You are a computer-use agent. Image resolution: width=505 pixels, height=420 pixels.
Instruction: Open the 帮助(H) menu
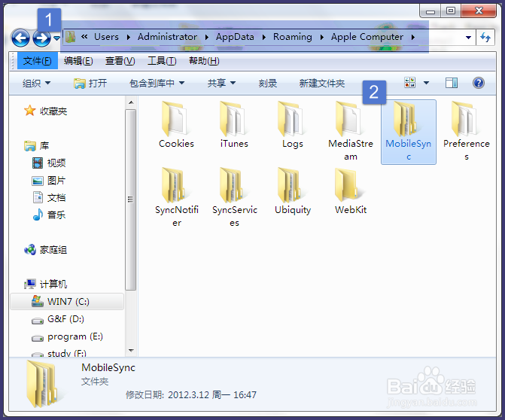tap(204, 61)
